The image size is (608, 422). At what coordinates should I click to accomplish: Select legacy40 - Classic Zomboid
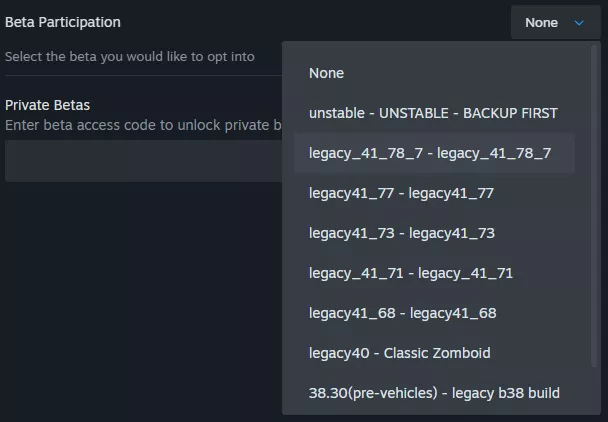399,353
